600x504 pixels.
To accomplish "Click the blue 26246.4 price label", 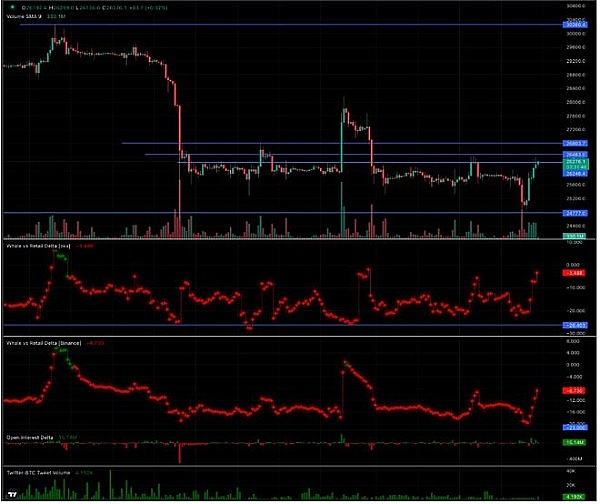I will (575, 174).
